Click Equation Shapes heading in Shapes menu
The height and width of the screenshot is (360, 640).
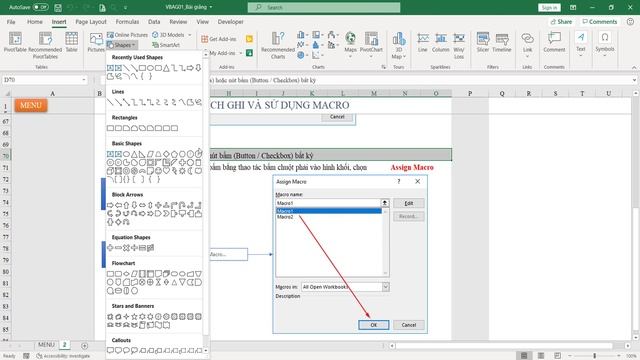click(131, 237)
